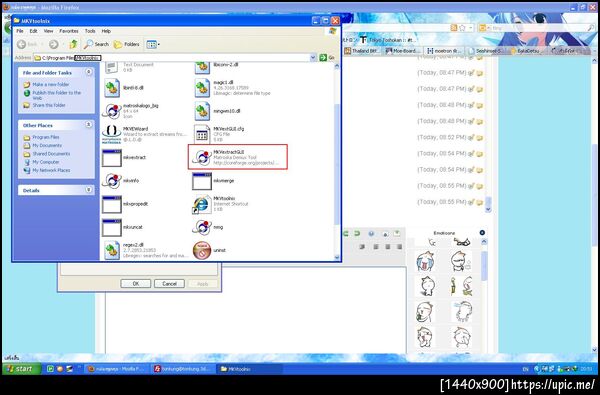Click the address bar path field
The width and height of the screenshot is (600, 395).
171,58
